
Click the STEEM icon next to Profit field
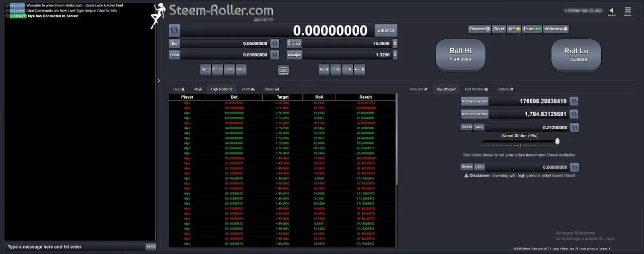click(275, 55)
